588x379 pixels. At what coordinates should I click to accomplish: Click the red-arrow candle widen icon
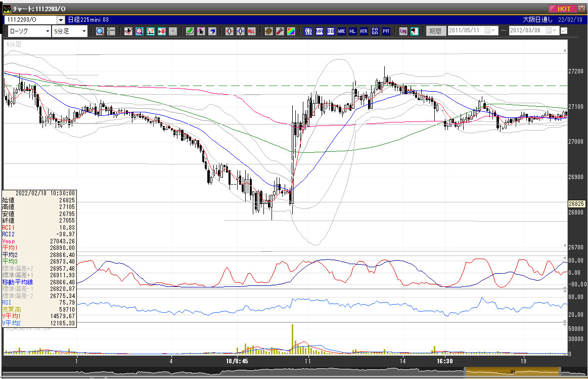pos(230,31)
